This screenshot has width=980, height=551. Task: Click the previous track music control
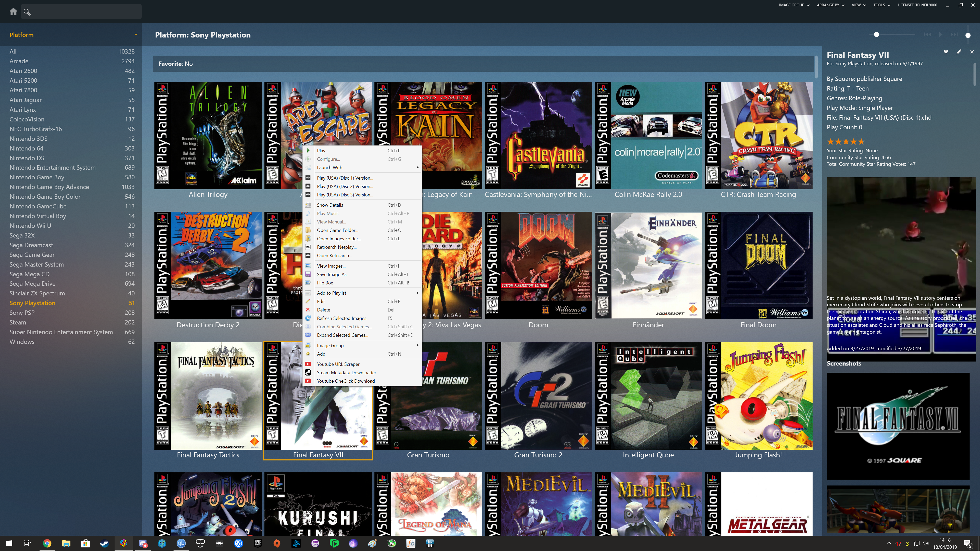click(927, 35)
